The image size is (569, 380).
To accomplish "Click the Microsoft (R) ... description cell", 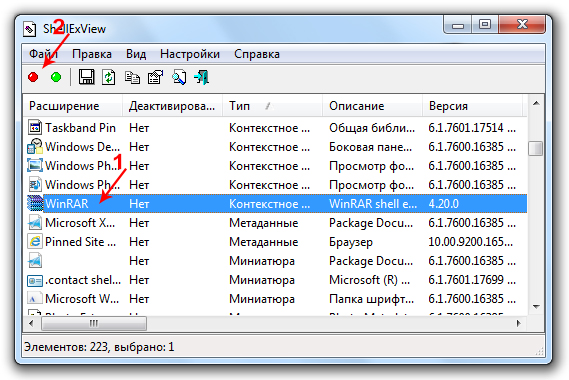I will click(x=369, y=280).
